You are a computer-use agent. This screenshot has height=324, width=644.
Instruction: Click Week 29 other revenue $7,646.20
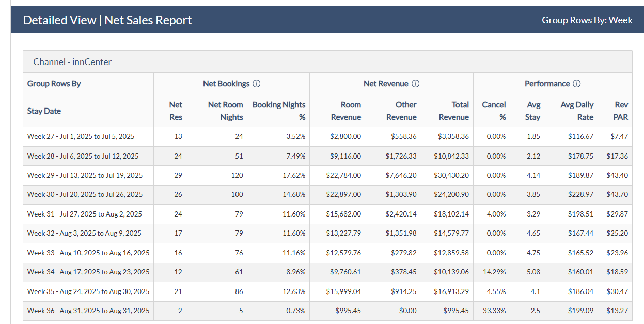401,175
